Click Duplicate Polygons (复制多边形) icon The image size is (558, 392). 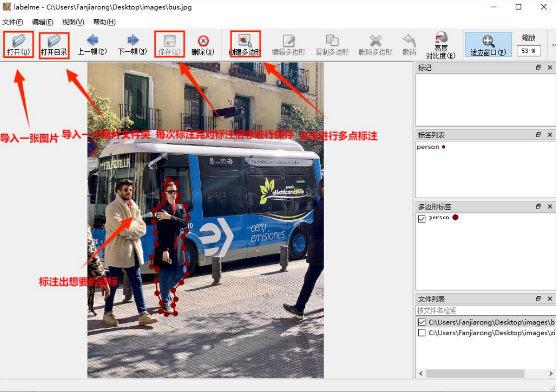[x=332, y=45]
